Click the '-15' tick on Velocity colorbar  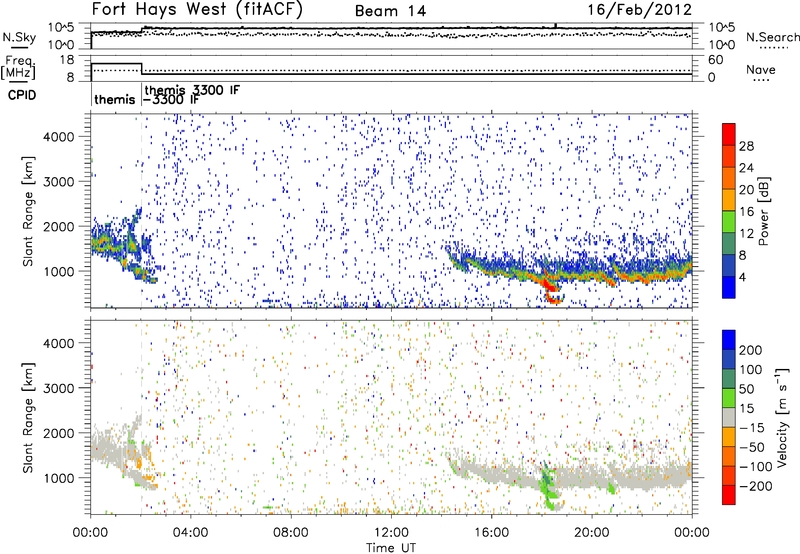coord(751,427)
